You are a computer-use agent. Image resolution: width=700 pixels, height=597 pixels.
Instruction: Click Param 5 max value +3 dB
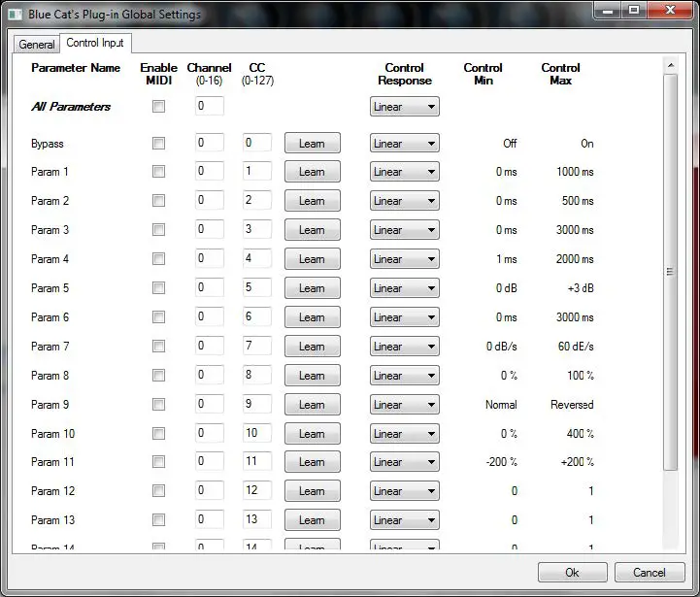[581, 288]
